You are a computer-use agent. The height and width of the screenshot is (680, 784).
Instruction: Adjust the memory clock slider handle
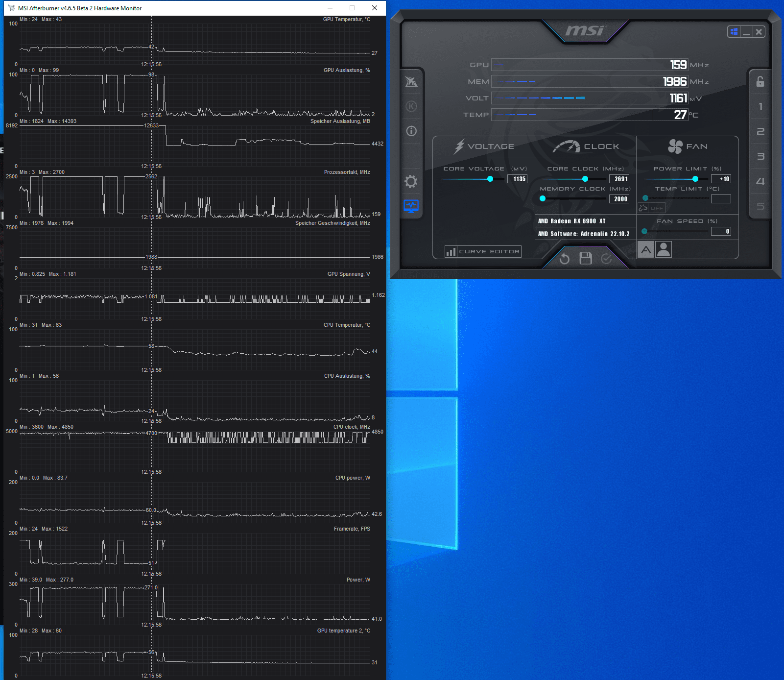(543, 199)
